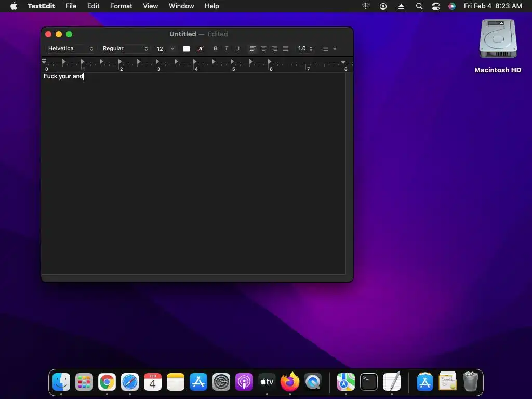The height and width of the screenshot is (399, 532).
Task: Justify the text
Action: pyautogui.click(x=286, y=48)
